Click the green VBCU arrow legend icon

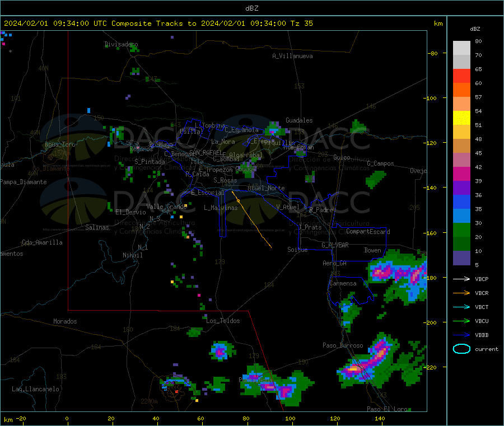461,321
